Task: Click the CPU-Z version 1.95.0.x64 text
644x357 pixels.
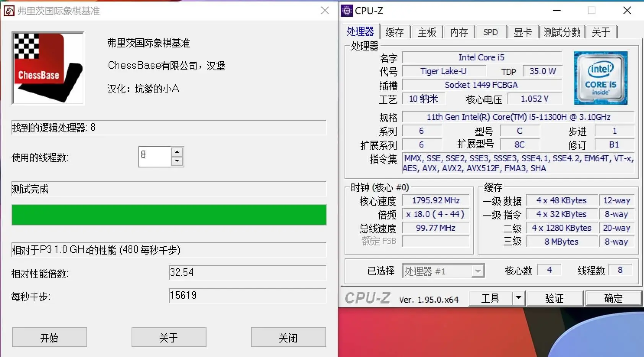Action: 429,300
